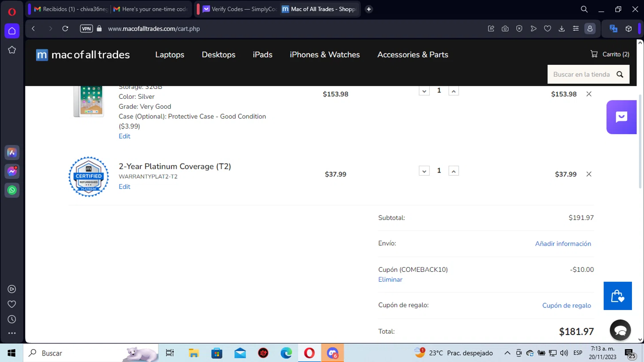Click the page vertical scrollbar

coord(640,142)
